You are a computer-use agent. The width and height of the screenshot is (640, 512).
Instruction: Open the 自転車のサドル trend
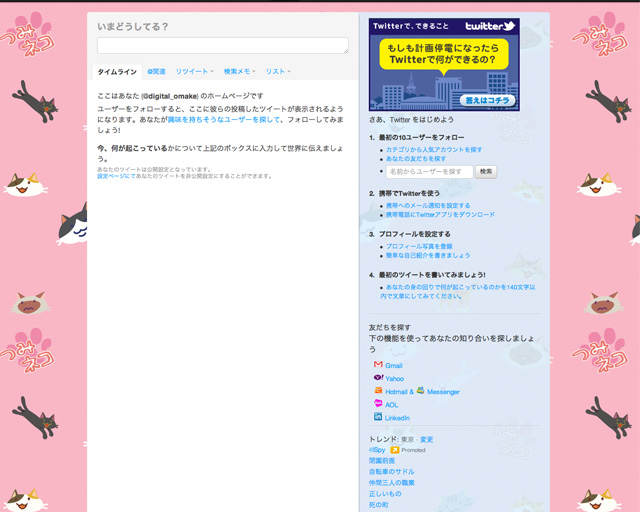(x=392, y=472)
